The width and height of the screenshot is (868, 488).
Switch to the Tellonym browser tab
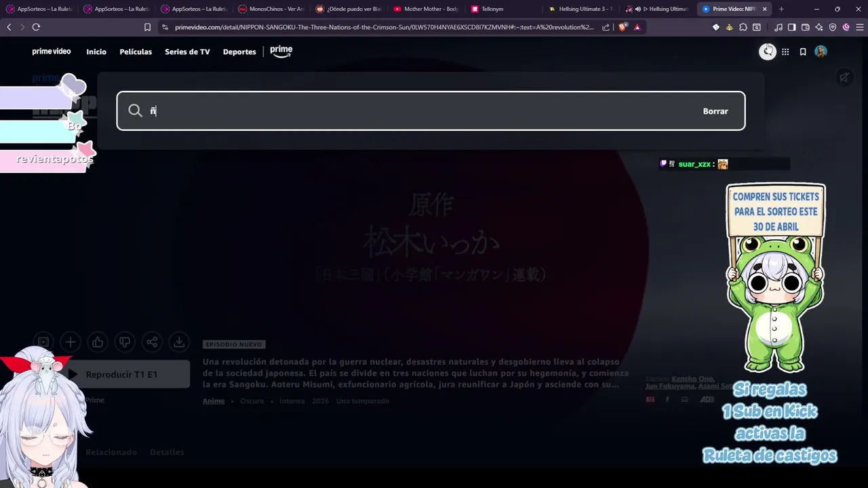[503, 9]
